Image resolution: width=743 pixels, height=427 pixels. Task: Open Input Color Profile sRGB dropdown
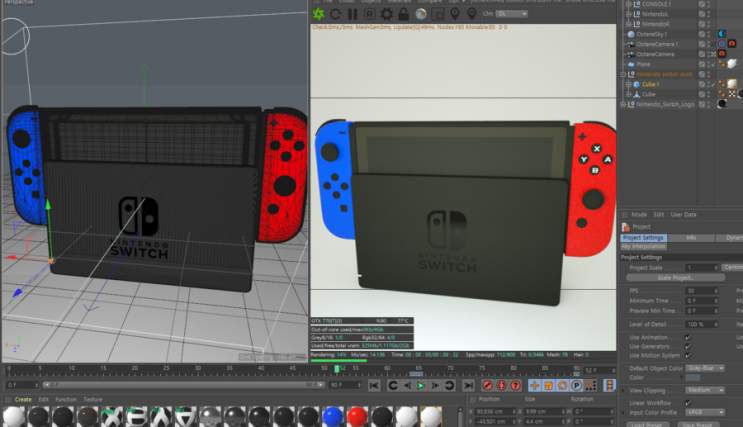(x=705, y=412)
